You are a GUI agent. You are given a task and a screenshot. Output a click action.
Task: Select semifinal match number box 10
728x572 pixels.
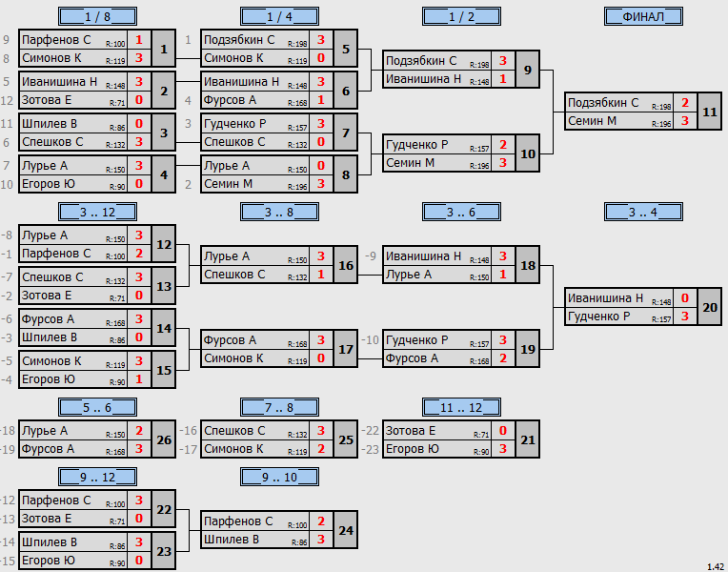(528, 153)
